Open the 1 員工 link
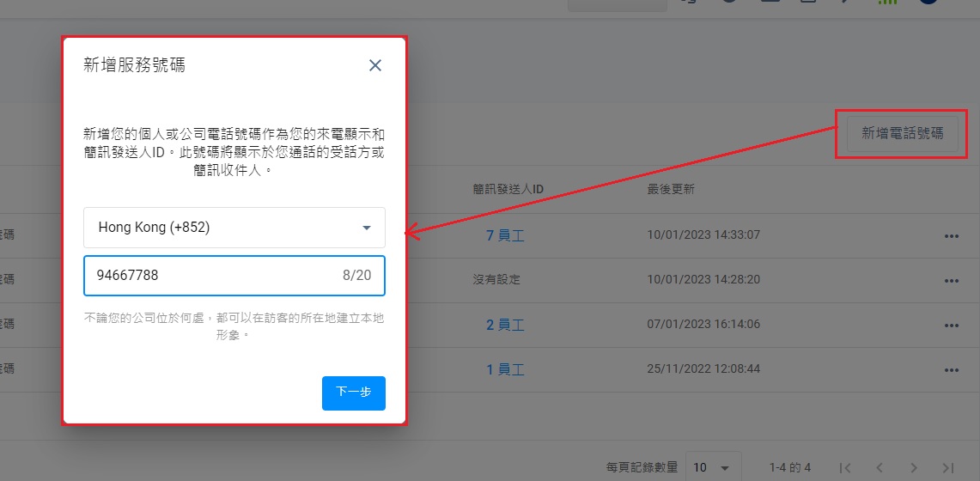The image size is (980, 481). 505,369
